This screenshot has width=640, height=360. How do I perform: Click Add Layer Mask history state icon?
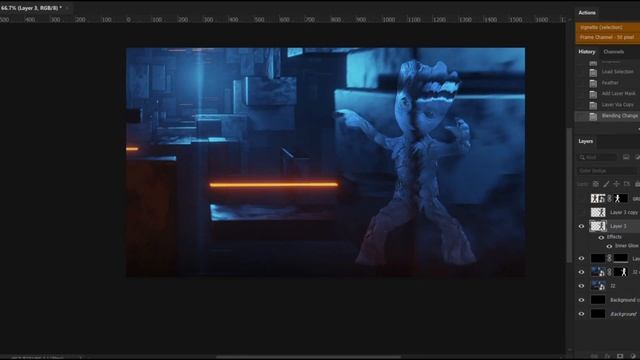(x=593, y=94)
